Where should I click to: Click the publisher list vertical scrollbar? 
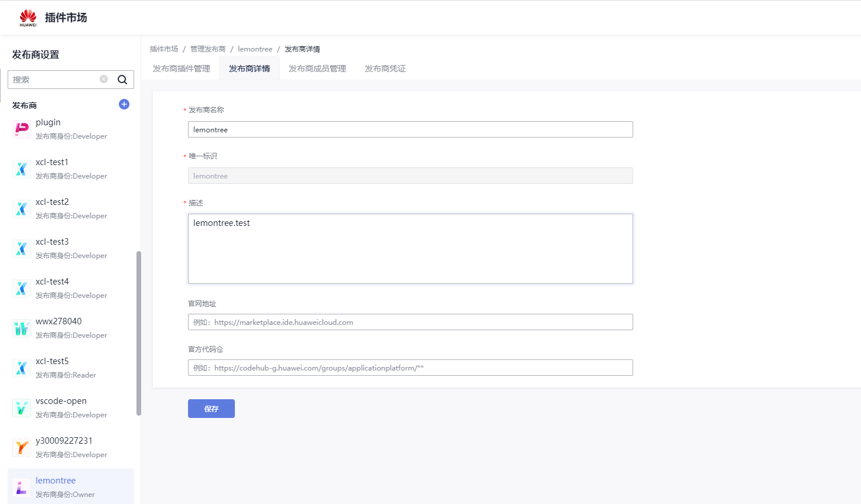[139, 334]
